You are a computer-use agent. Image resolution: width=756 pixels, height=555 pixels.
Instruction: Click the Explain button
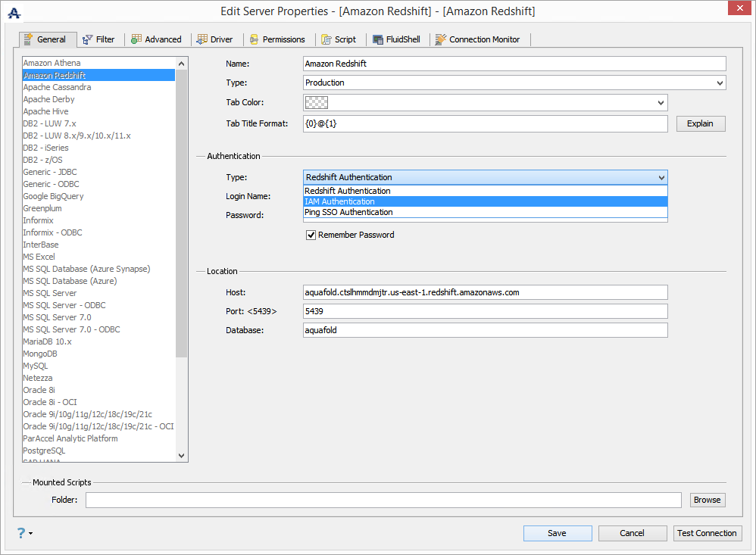click(700, 123)
